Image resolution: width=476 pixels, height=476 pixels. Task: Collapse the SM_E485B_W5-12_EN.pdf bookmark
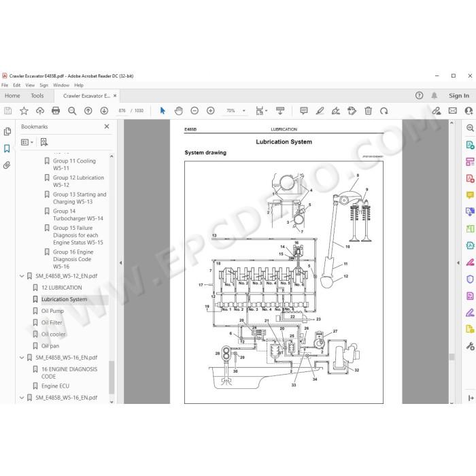point(22,276)
